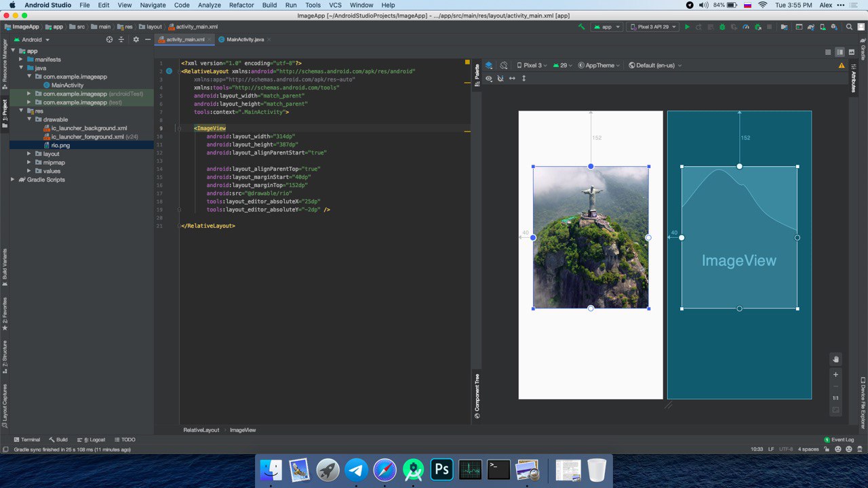Click Sync Project with Gradle Files icon
This screenshot has height=488, width=868.
tap(811, 27)
